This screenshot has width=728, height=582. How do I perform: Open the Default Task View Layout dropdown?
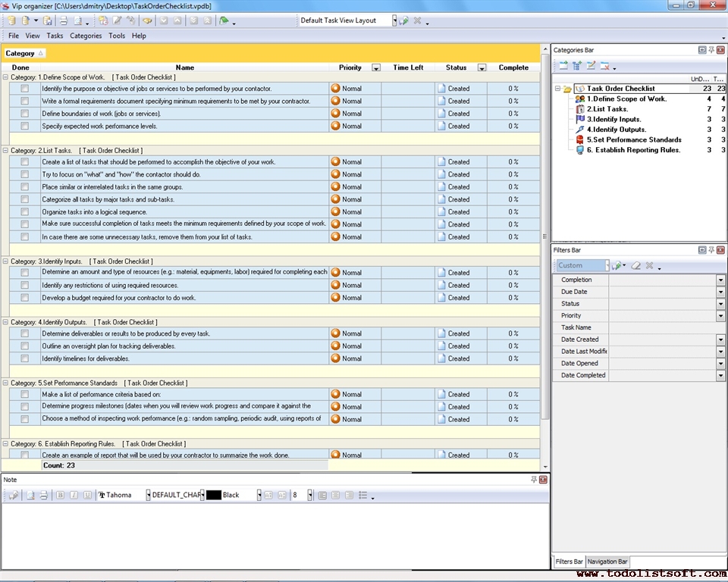(394, 20)
